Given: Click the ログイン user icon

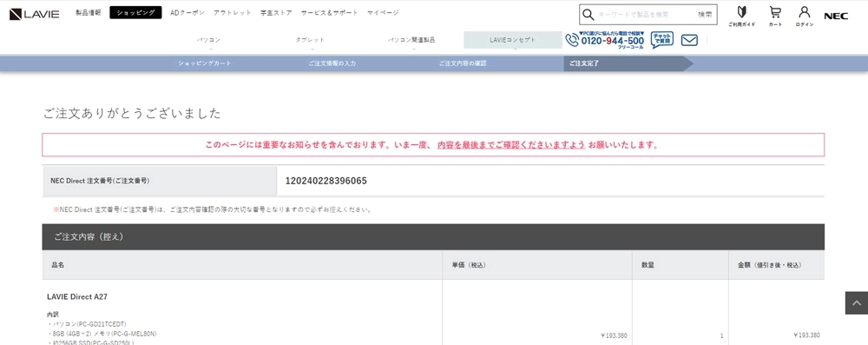Looking at the screenshot, I should pos(805,17).
